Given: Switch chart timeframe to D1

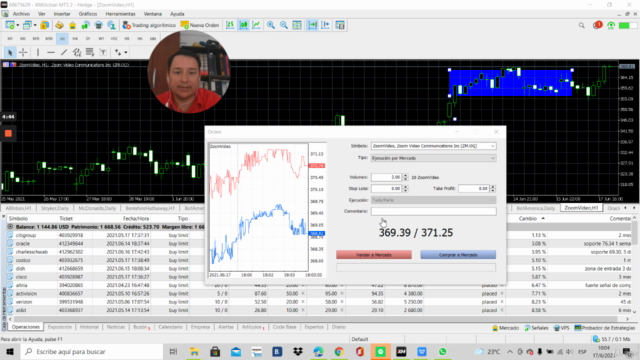Looking at the screenshot, I should click(88, 39).
